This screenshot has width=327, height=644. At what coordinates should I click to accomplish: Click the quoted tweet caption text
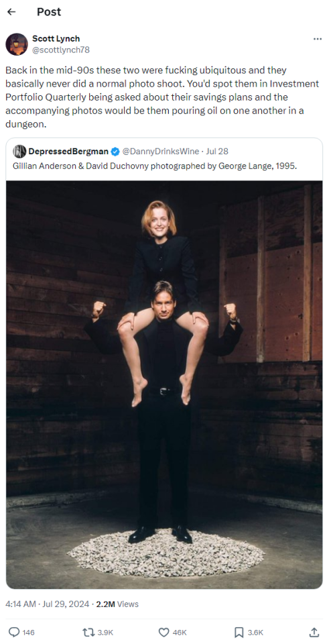[x=155, y=166]
